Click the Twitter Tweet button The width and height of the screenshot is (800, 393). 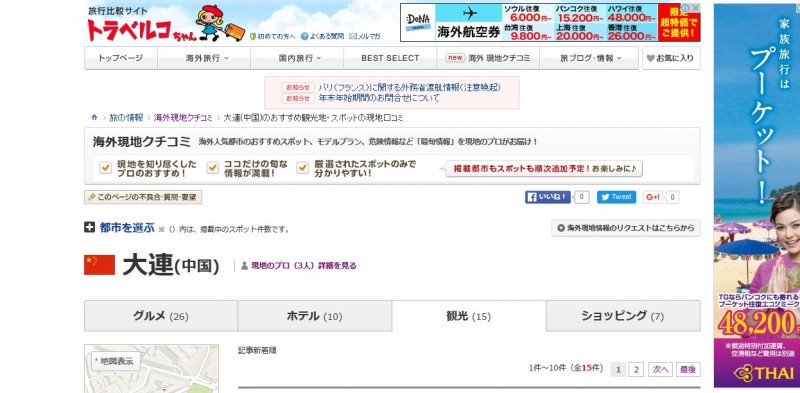(616, 197)
